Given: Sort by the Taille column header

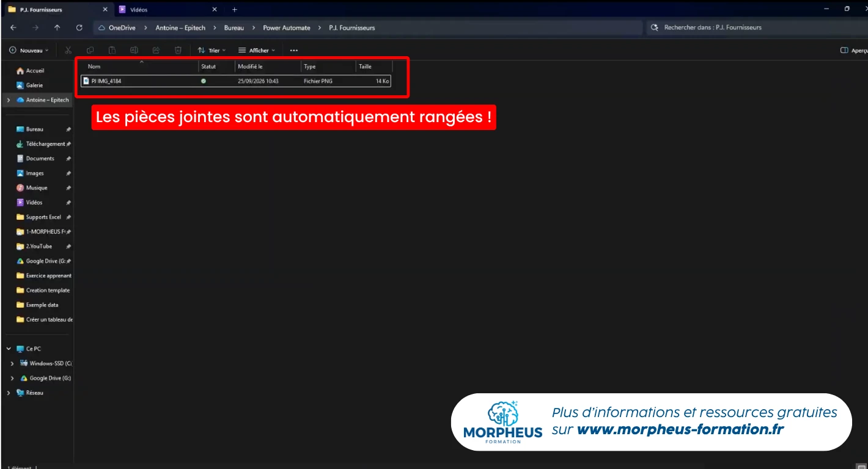Looking at the screenshot, I should pos(365,67).
